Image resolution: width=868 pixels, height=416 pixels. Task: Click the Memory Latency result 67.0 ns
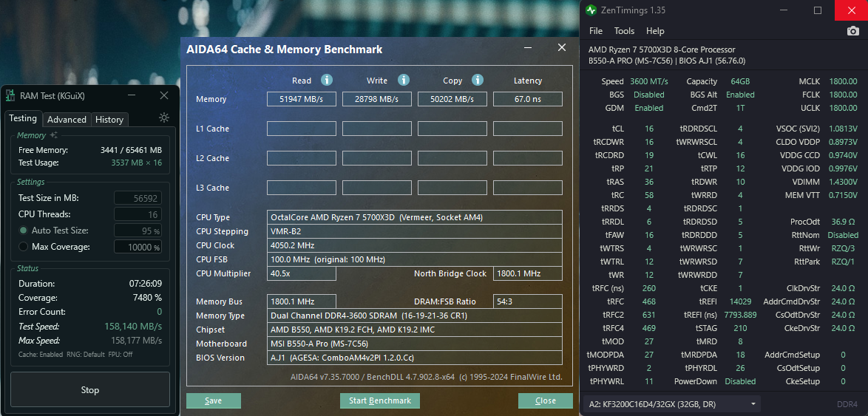coord(528,99)
